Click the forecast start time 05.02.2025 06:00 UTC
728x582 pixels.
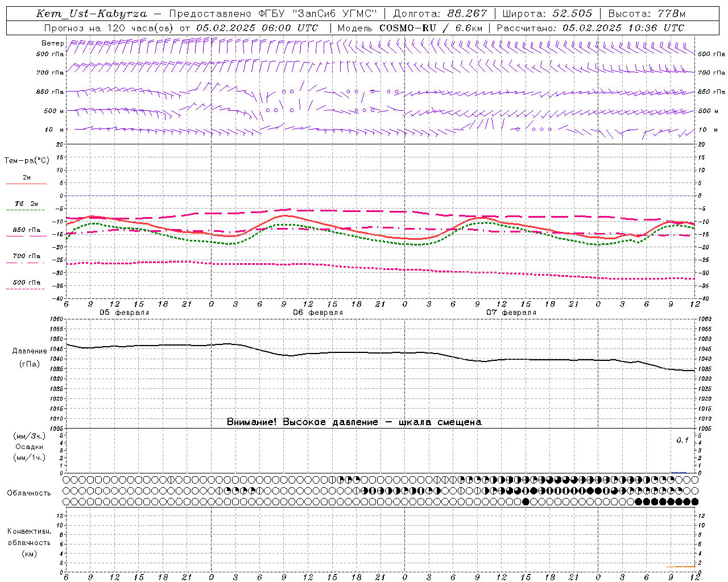point(257,28)
